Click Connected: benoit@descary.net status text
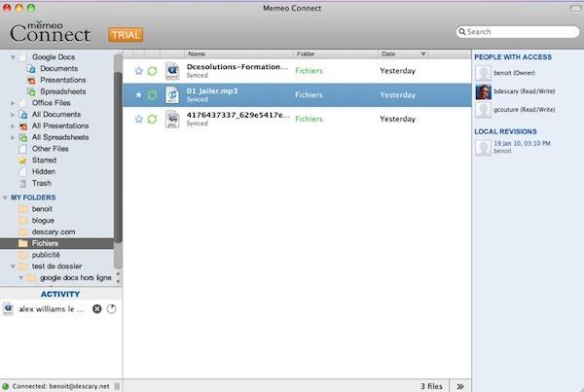The image size is (584, 392). 60,386
